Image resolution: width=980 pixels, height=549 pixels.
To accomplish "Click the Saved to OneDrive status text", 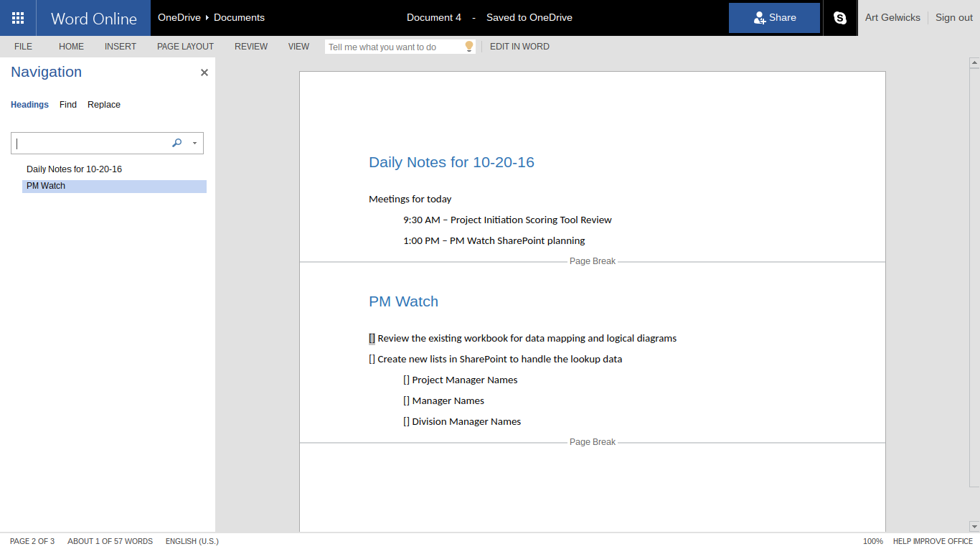I will tap(529, 18).
